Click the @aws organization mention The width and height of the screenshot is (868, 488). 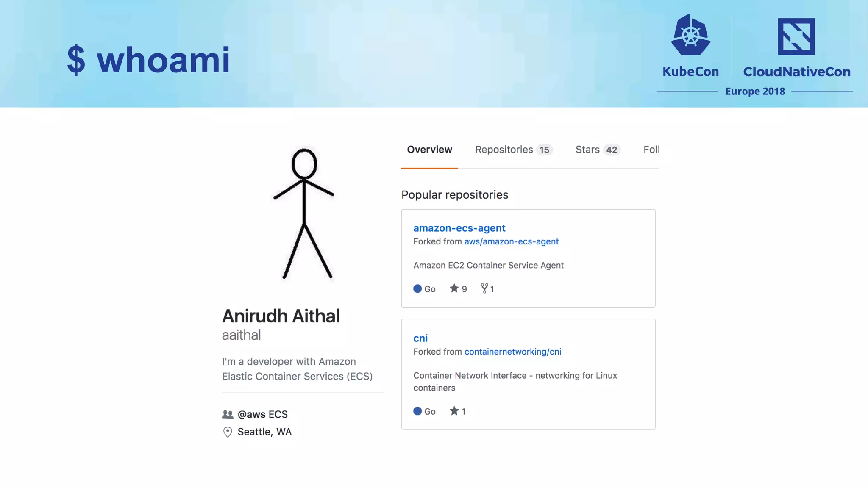(x=251, y=414)
